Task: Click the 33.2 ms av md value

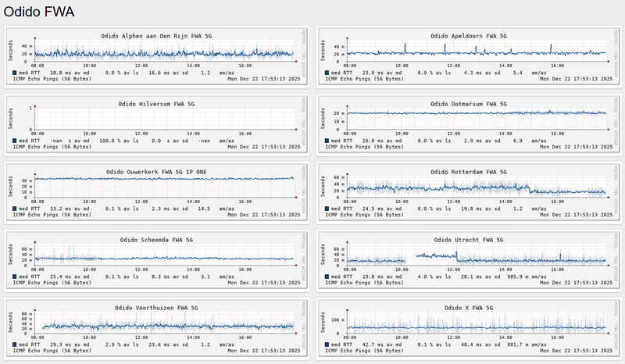Action: tap(70, 209)
